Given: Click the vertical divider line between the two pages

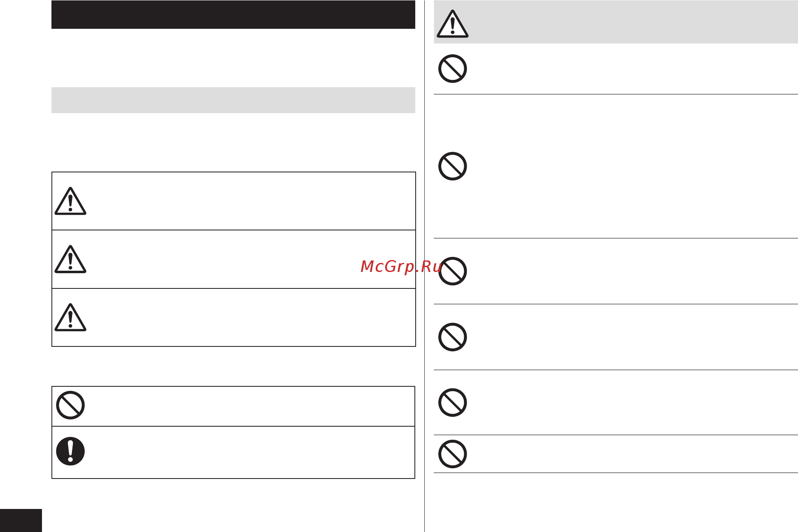Looking at the screenshot, I should [424, 266].
